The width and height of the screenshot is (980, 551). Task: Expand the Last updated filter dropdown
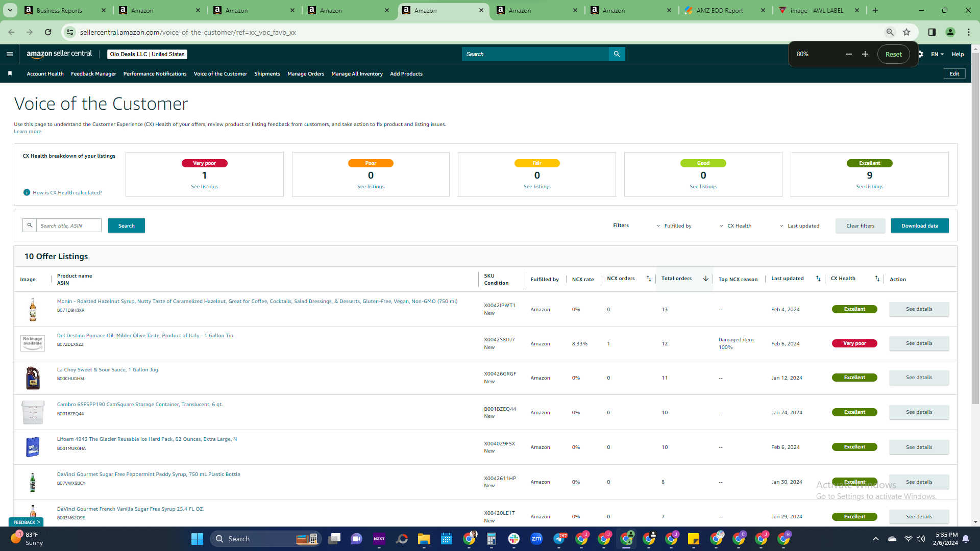pyautogui.click(x=799, y=226)
